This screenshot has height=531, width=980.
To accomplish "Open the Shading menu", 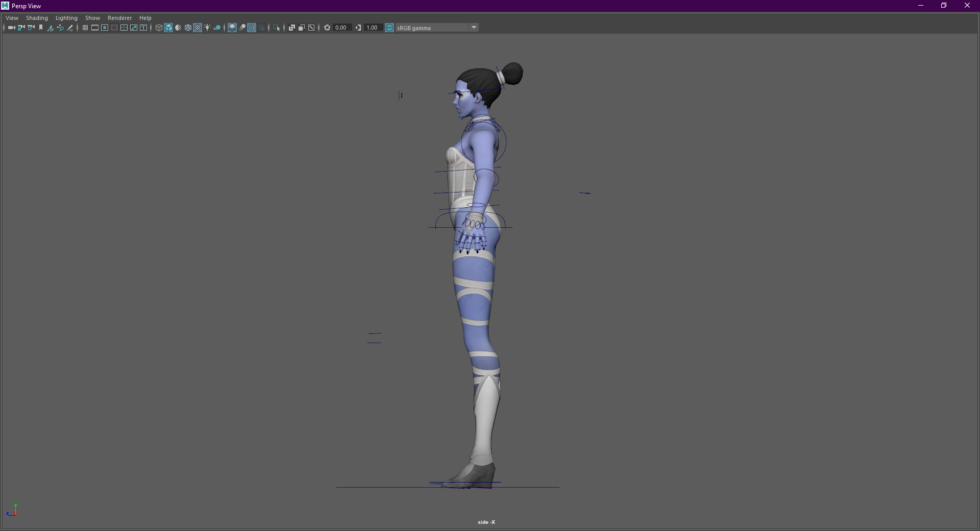I will (x=37, y=18).
